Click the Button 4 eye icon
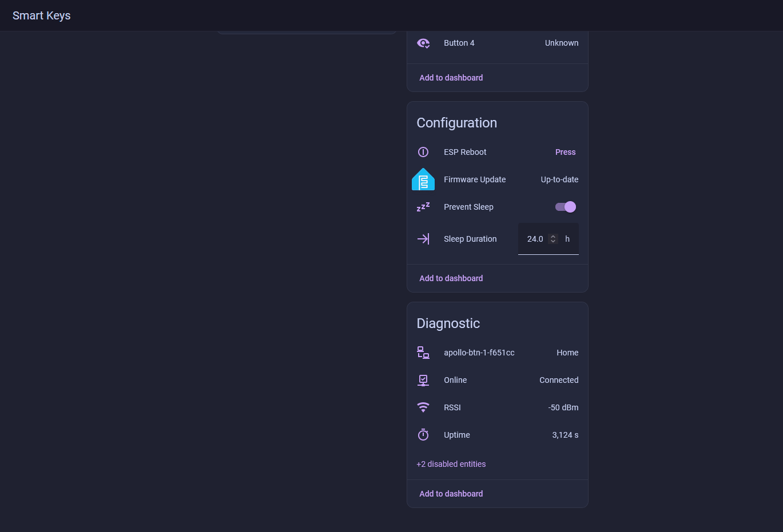This screenshot has width=783, height=532. [x=423, y=43]
